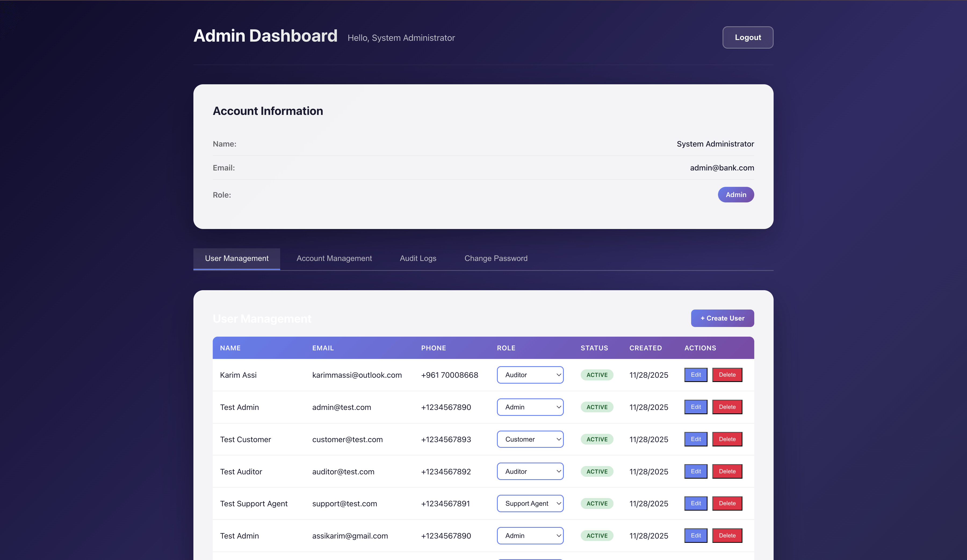967x560 pixels.
Task: Select the Change Password tab
Action: [x=496, y=259]
